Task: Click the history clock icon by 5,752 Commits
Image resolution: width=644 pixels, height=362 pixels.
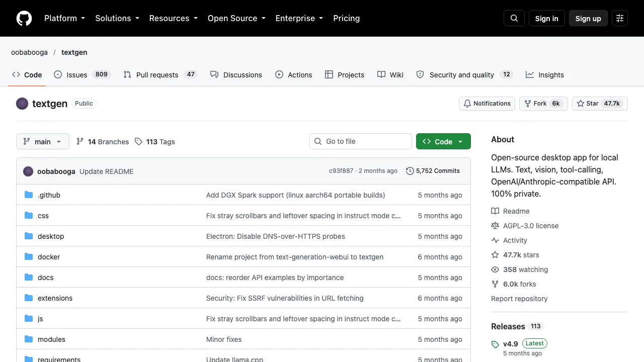Action: (x=410, y=171)
